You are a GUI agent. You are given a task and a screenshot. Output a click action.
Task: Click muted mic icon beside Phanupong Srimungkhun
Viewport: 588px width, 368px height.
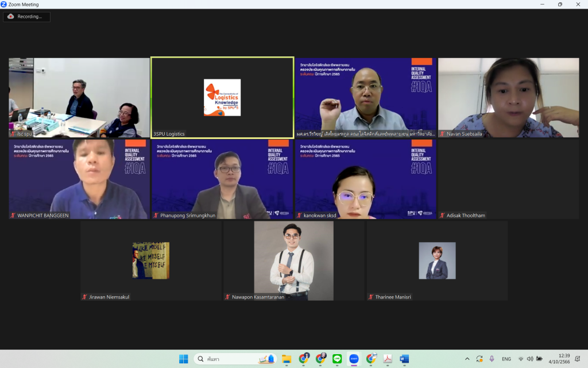pos(156,216)
